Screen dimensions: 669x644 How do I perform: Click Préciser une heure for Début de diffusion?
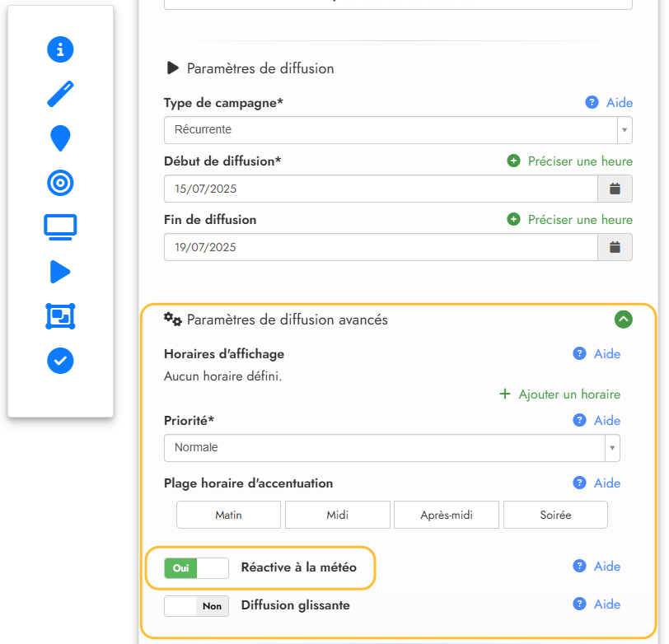(570, 161)
